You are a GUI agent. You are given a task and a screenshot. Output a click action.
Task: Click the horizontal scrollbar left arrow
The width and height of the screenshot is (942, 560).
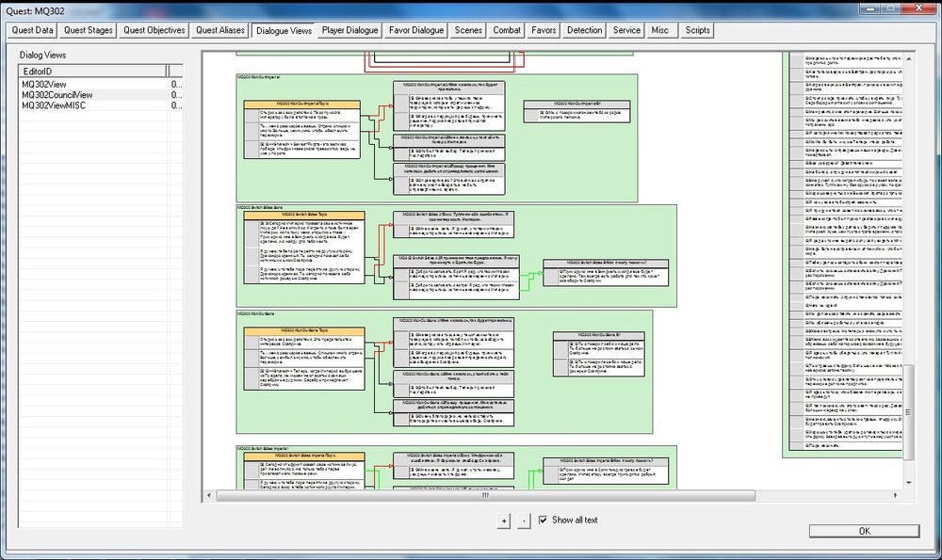click(x=209, y=495)
